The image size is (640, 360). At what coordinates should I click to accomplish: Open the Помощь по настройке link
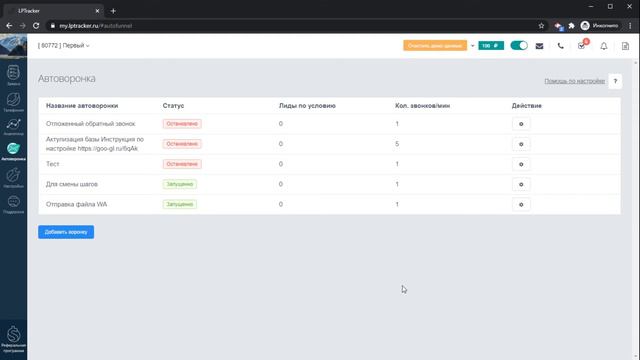click(574, 81)
